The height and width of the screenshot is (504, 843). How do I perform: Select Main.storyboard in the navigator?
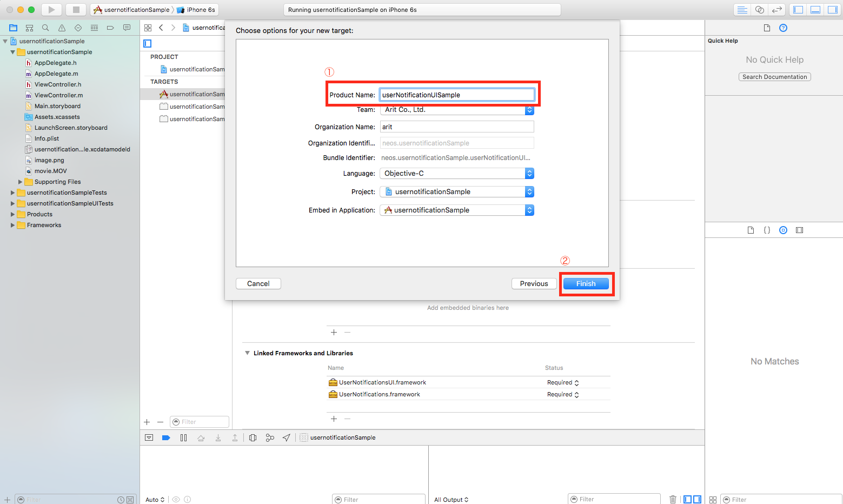[57, 106]
